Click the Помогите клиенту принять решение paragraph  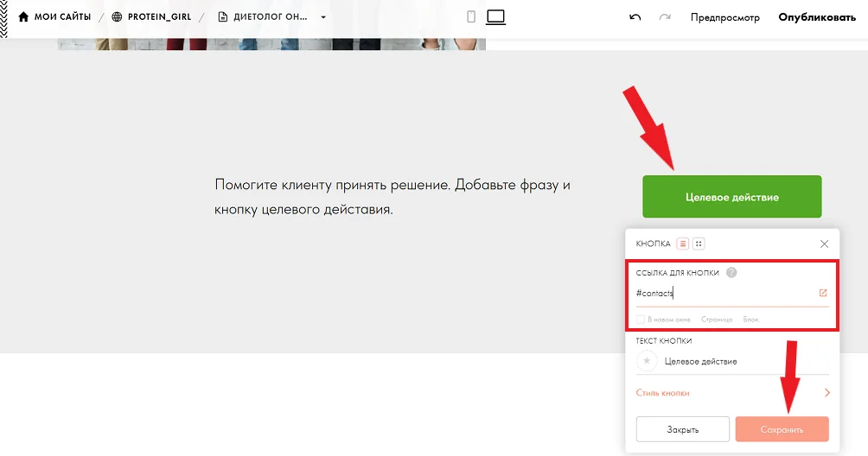coord(393,197)
